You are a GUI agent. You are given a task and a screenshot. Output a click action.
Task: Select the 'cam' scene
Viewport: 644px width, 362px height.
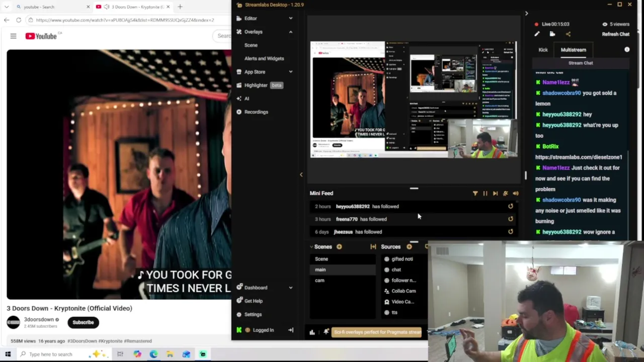[342, 280]
